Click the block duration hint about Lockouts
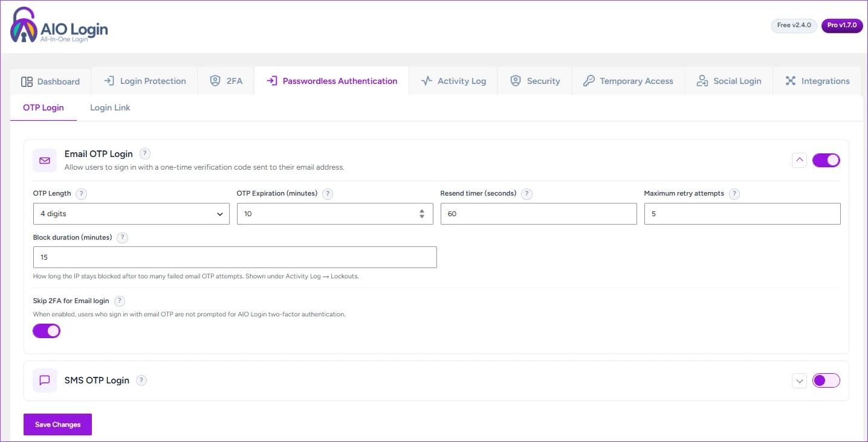 196,277
